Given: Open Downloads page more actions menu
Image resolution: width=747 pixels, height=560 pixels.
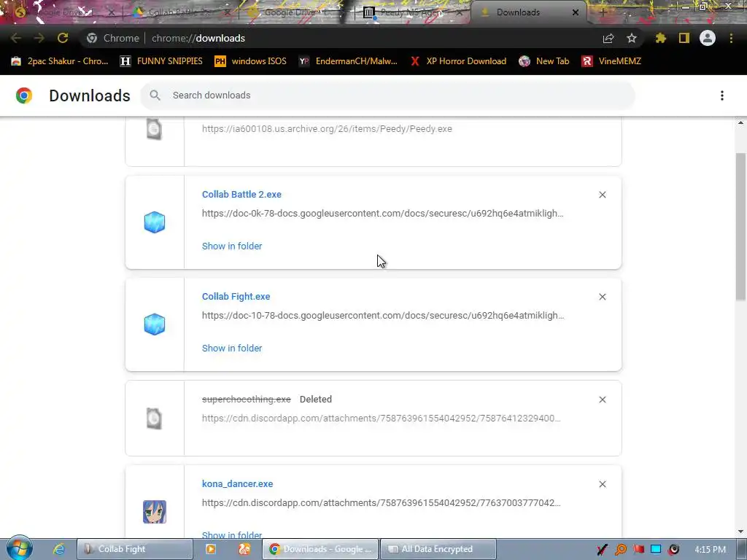Looking at the screenshot, I should [x=722, y=96].
